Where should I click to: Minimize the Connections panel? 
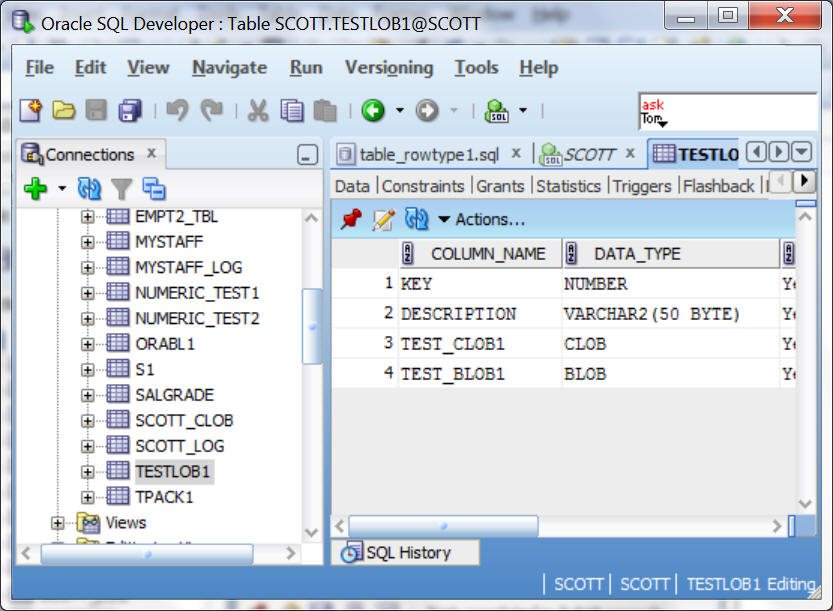pos(308,155)
